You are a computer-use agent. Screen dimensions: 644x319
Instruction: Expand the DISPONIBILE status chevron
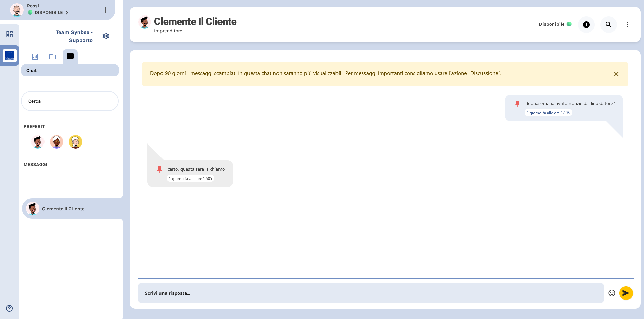pos(67,13)
